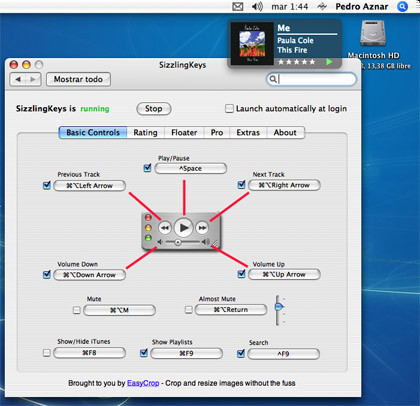Enable Launch automatically at login
420x406 pixels.
click(x=229, y=109)
